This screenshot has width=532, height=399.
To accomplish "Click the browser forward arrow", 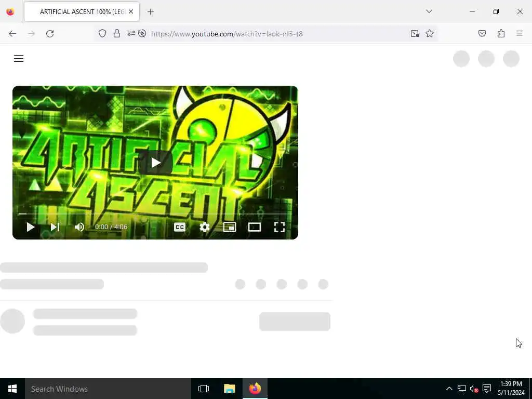I will 31,34.
